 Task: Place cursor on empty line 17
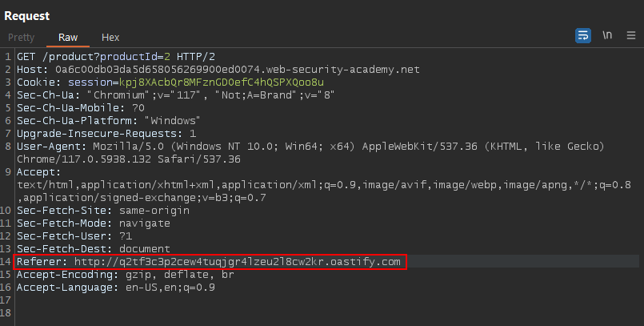pos(329,300)
